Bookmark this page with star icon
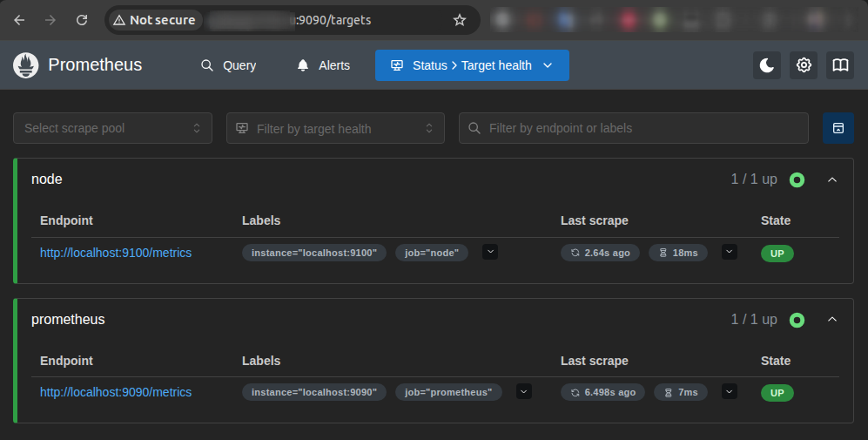The height and width of the screenshot is (440, 868). coord(460,20)
